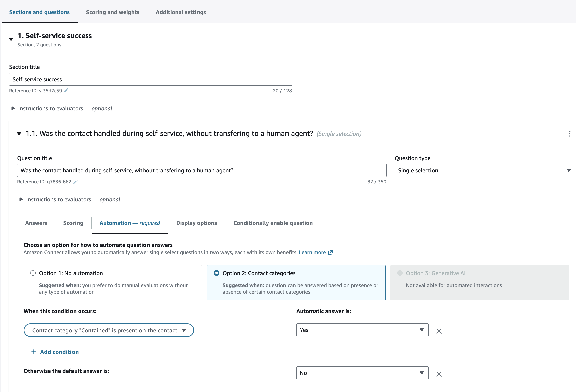
Task: Open the question's three-dot options menu
Action: point(570,134)
